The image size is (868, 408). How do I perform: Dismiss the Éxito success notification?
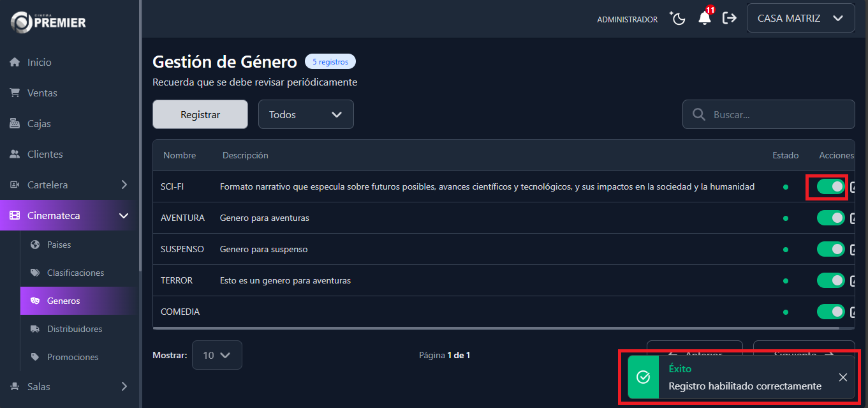tap(843, 377)
